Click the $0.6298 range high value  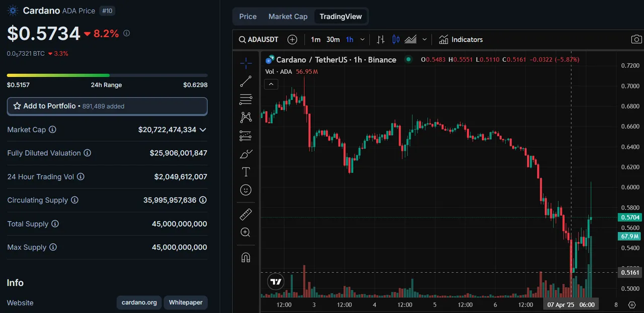click(195, 85)
